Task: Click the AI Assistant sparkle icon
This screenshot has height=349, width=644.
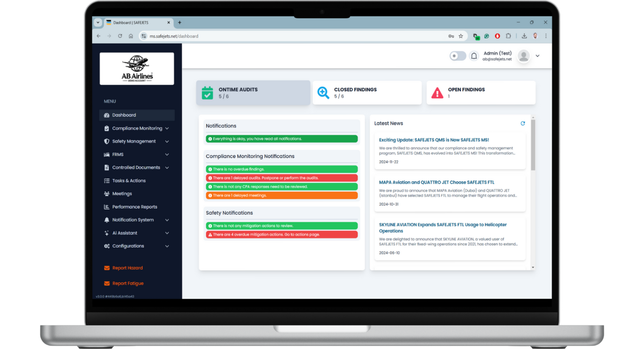Action: (106, 233)
